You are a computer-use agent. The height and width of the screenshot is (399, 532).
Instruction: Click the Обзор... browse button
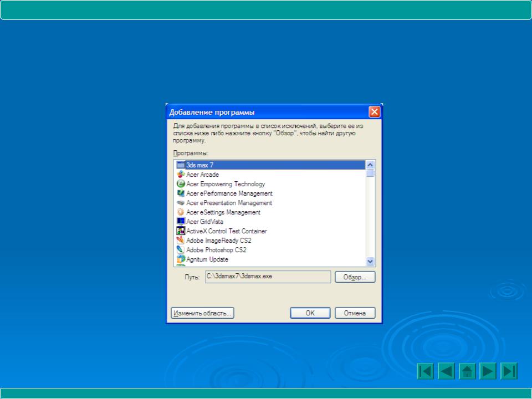tap(355, 277)
